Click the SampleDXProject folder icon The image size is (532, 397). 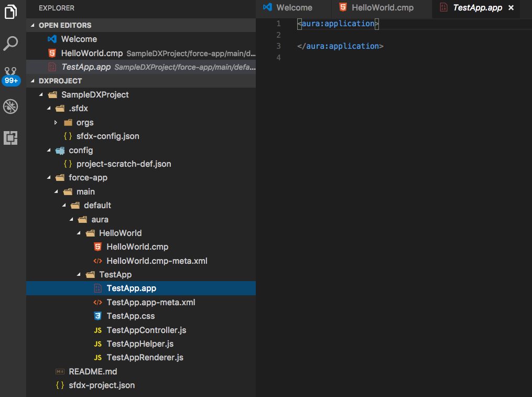click(52, 95)
